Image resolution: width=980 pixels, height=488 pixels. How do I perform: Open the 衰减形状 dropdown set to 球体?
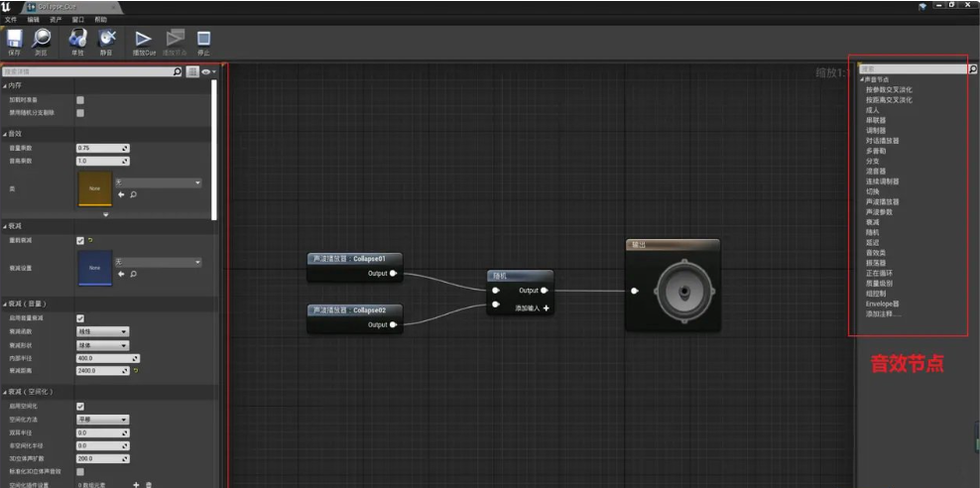point(102,345)
